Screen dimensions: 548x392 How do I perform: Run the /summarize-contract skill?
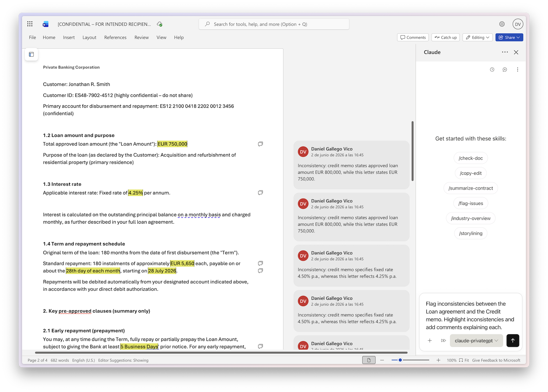(471, 188)
